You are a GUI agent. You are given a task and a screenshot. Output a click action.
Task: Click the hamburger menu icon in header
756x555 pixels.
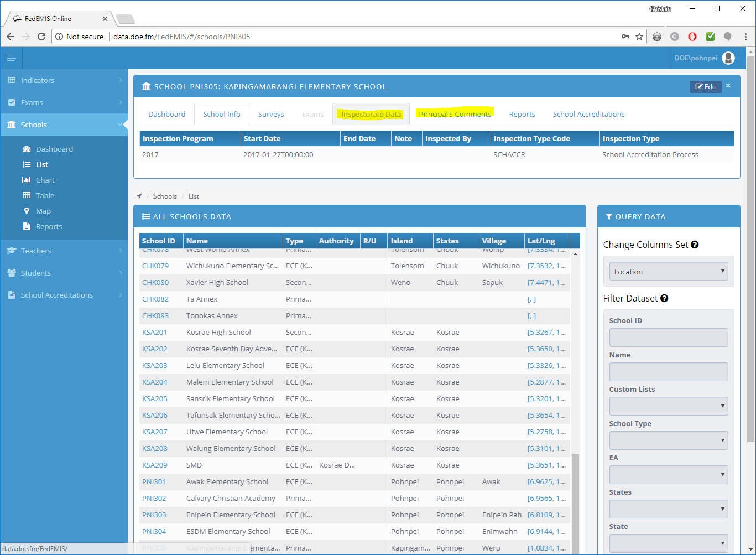(x=11, y=58)
